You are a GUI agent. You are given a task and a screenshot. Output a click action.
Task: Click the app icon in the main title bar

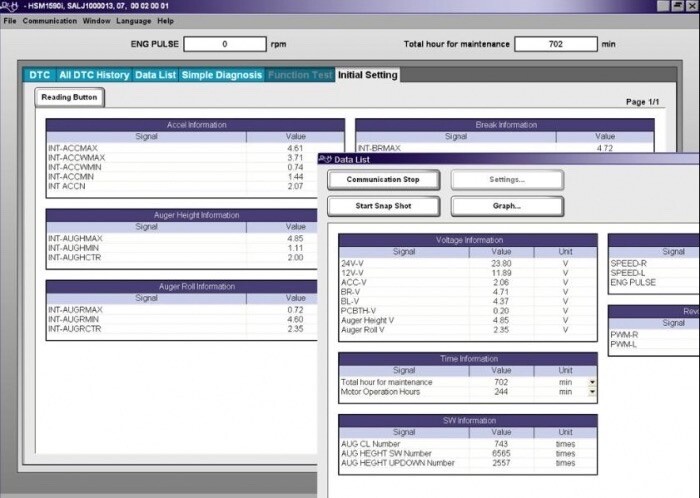10,6
